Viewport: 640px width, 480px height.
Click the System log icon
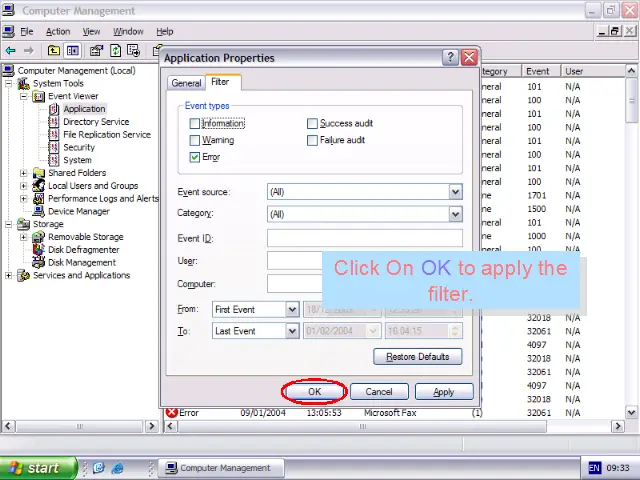click(53, 160)
